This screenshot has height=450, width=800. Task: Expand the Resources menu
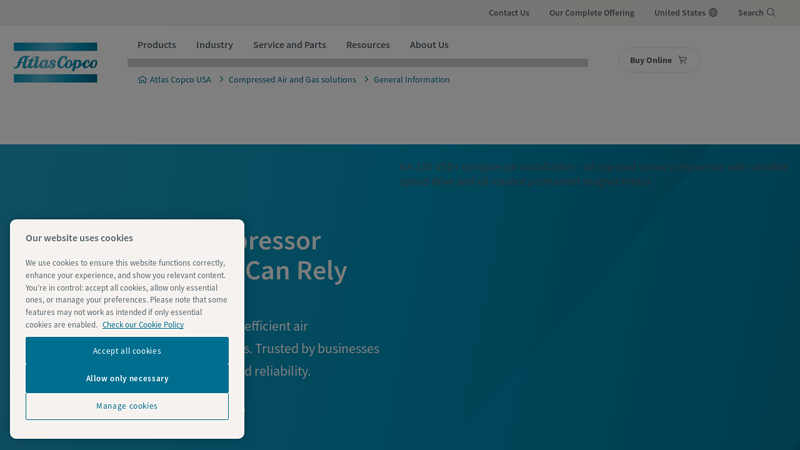pyautogui.click(x=367, y=45)
